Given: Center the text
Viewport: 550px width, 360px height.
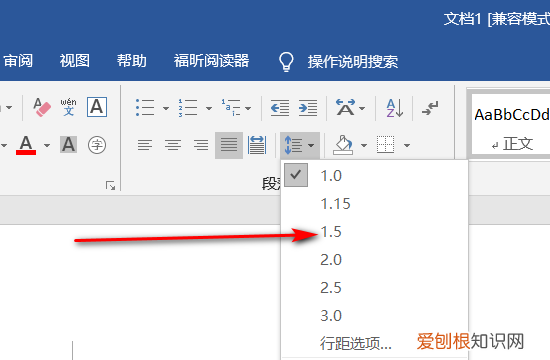Looking at the screenshot, I should click(x=173, y=145).
